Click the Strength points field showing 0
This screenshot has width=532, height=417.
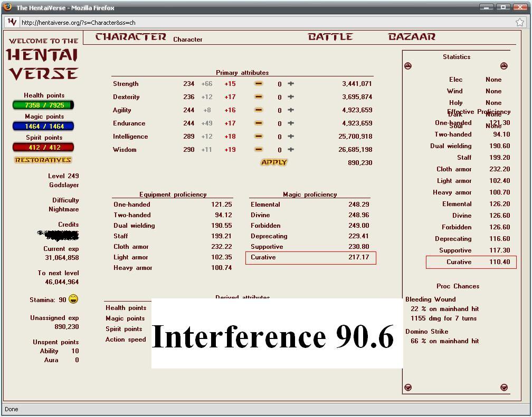[279, 84]
